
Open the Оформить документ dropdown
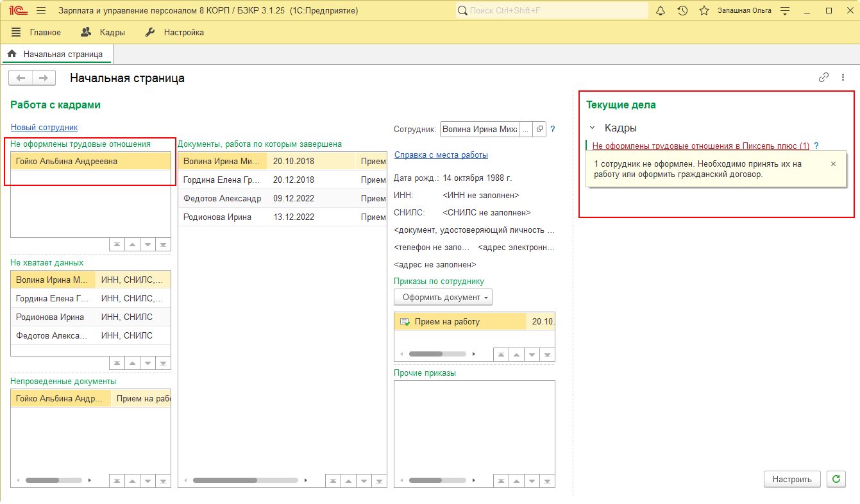point(443,297)
